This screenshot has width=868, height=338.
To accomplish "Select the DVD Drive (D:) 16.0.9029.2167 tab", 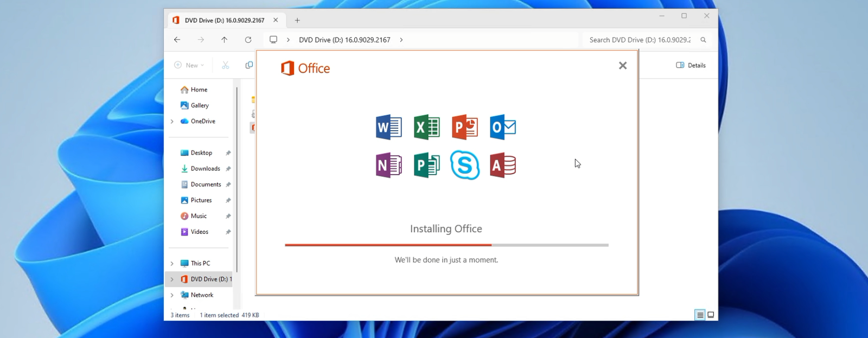I will (x=225, y=20).
